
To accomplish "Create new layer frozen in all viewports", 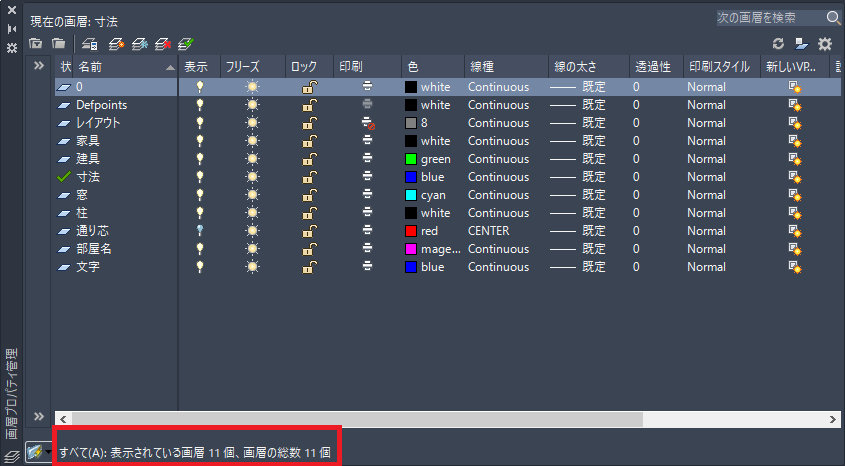I will click(x=140, y=44).
